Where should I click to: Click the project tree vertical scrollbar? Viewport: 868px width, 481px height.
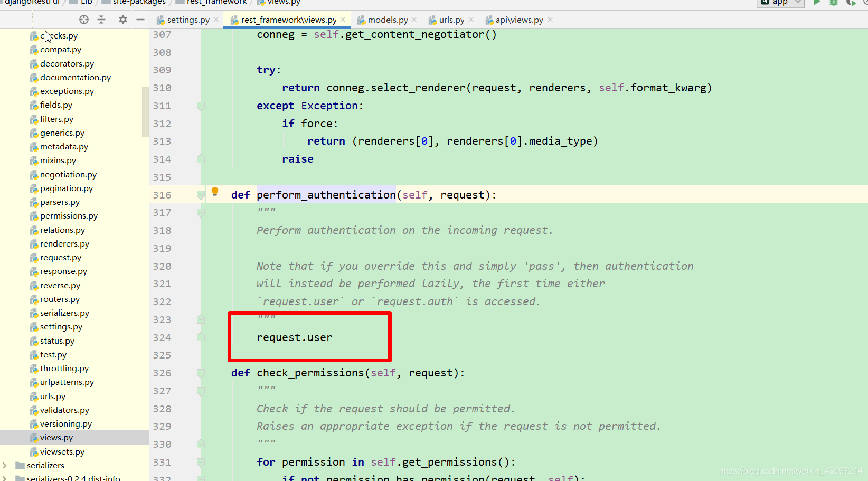[145, 112]
